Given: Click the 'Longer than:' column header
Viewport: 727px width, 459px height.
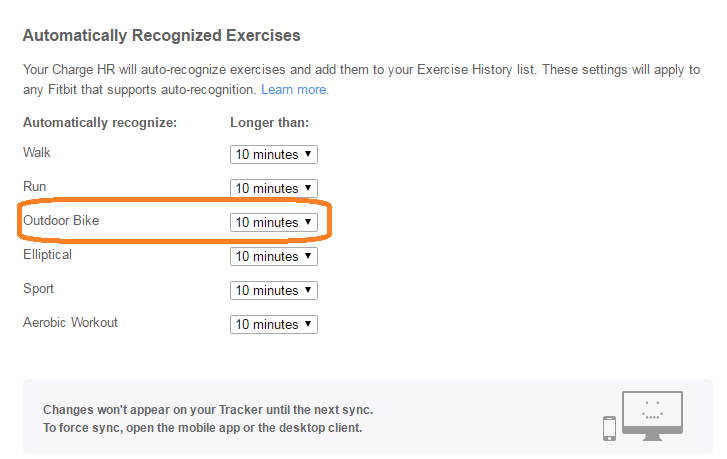Looking at the screenshot, I should [269, 123].
